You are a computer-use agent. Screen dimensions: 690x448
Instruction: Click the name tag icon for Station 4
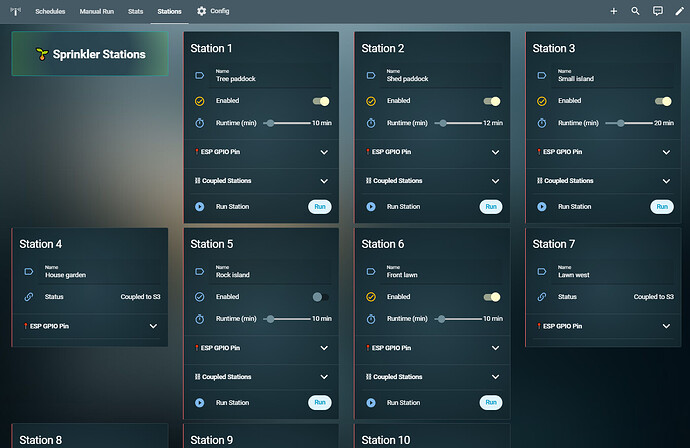[29, 272]
